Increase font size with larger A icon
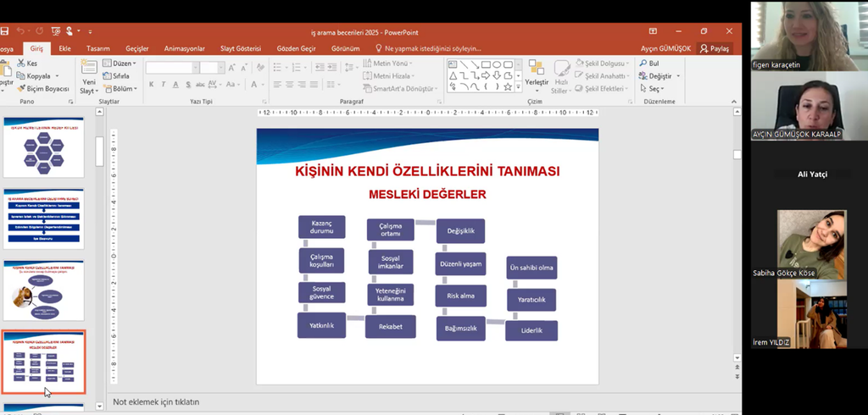This screenshot has height=415, width=868. [232, 68]
